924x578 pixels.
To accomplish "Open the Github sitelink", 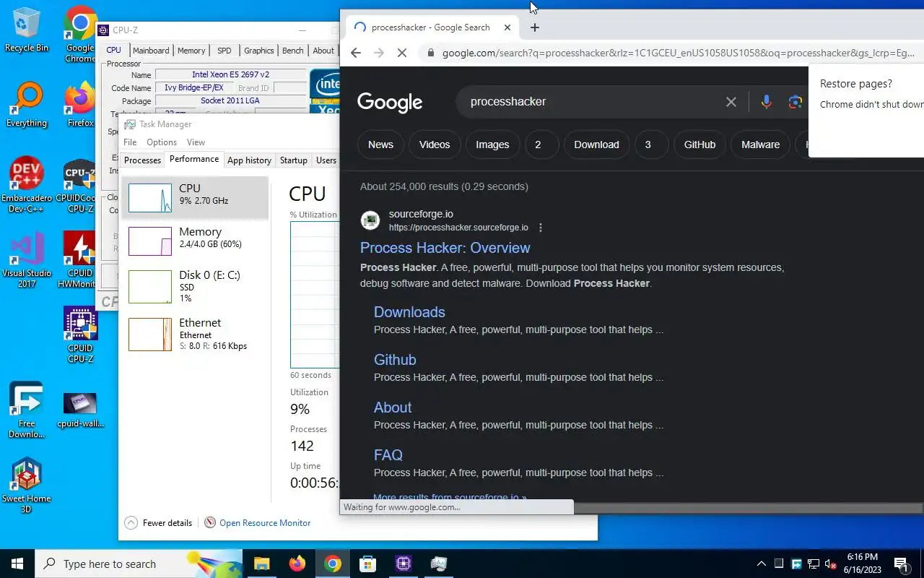I will click(x=395, y=360).
